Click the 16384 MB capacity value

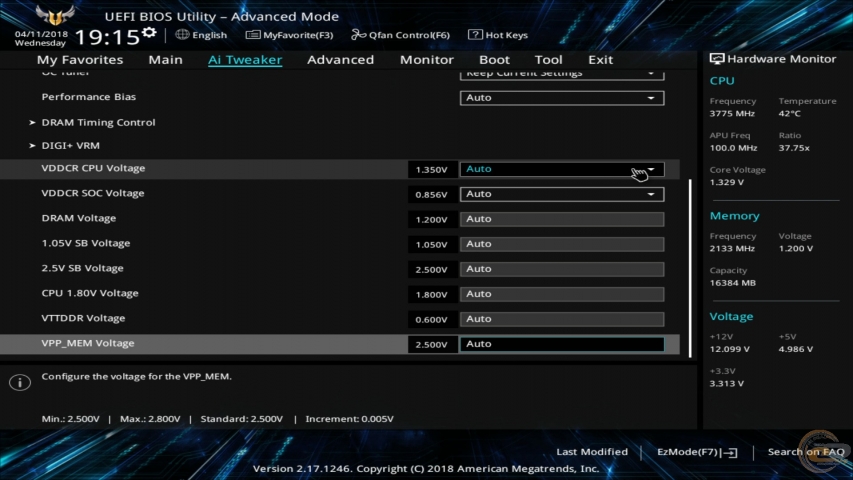pos(733,283)
